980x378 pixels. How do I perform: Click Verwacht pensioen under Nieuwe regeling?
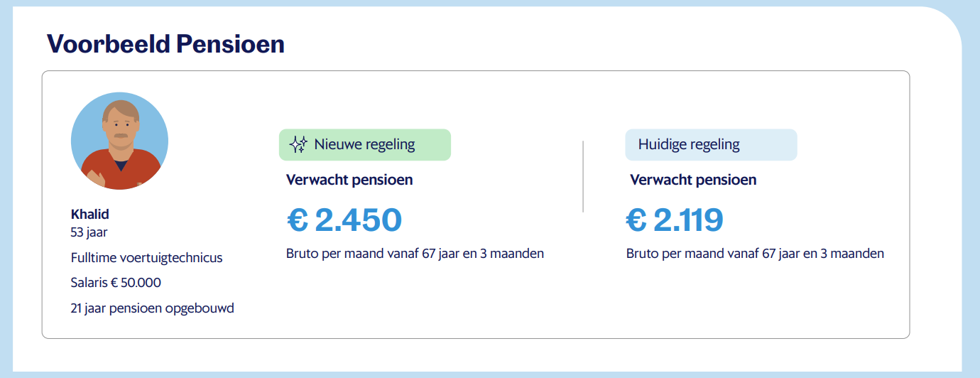[349, 180]
